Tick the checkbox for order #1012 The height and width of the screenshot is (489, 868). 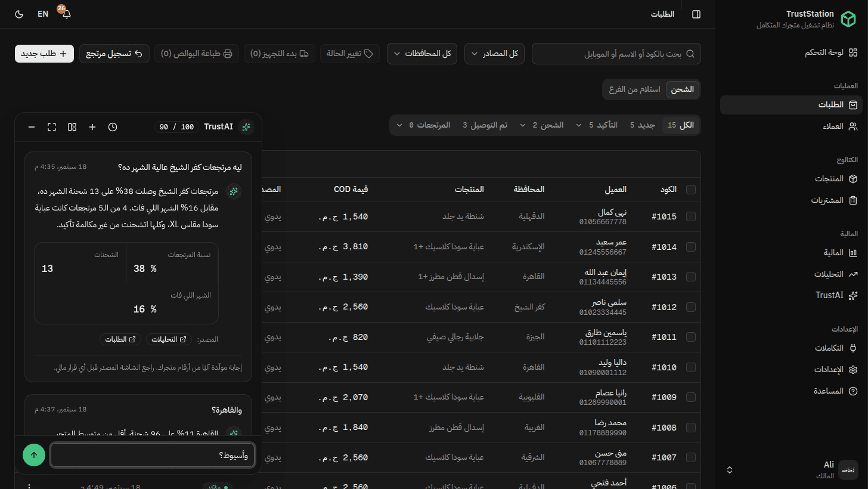(691, 307)
